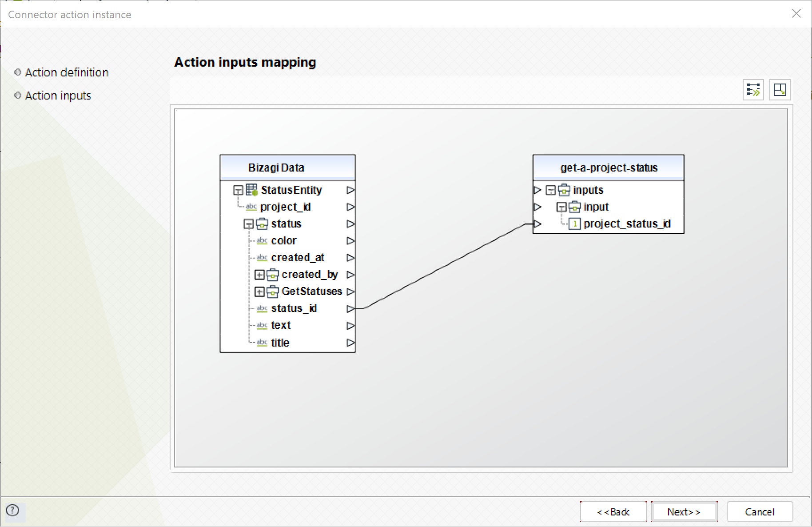812x527 pixels.
Task: Click the StatusEntity table icon
Action: point(252,190)
